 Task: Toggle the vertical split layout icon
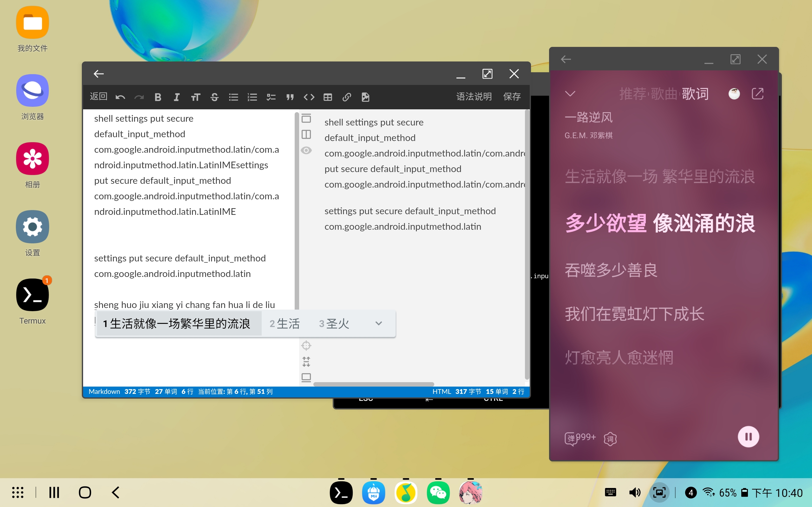coord(306,134)
